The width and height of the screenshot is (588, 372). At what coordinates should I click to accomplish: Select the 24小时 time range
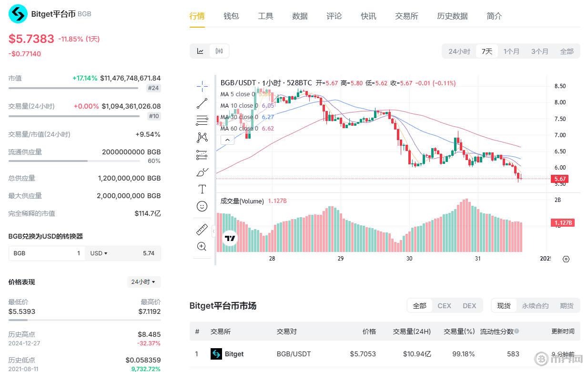click(x=459, y=51)
